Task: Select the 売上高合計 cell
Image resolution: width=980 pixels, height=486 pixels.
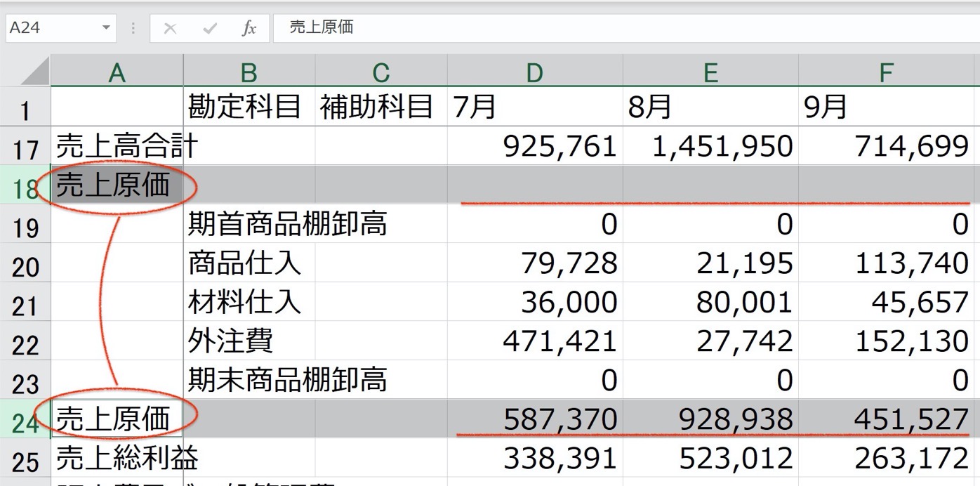Action: (117, 146)
